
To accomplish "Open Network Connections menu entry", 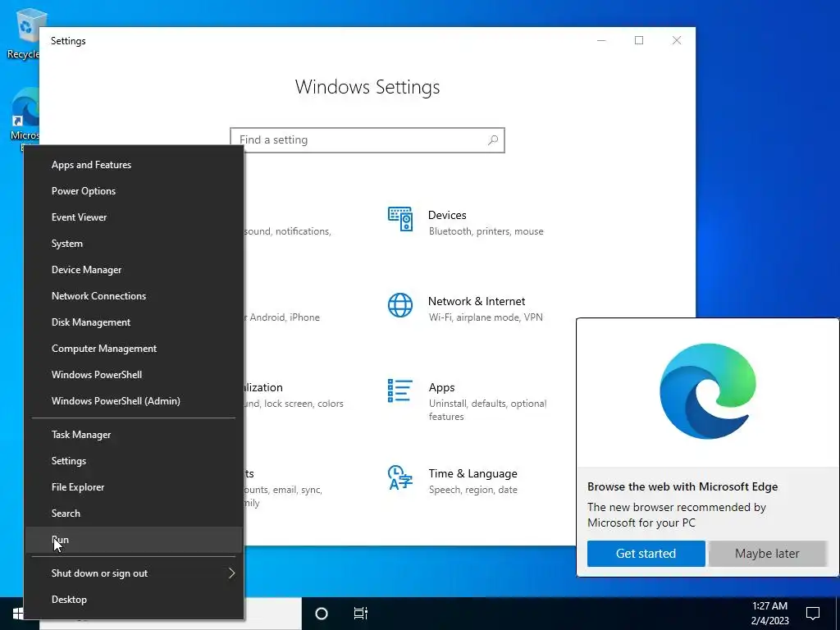I will pos(134,295).
